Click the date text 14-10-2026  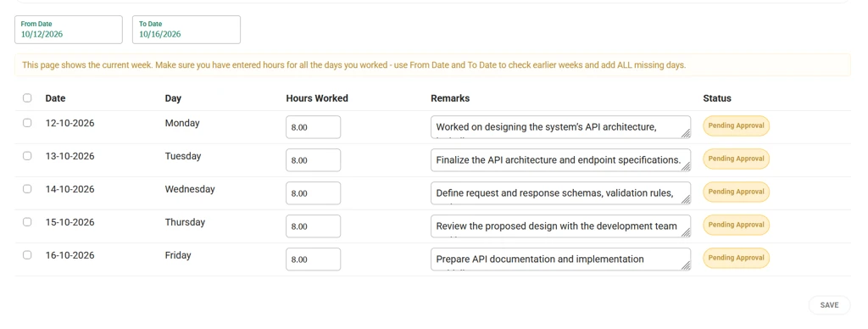click(x=70, y=189)
